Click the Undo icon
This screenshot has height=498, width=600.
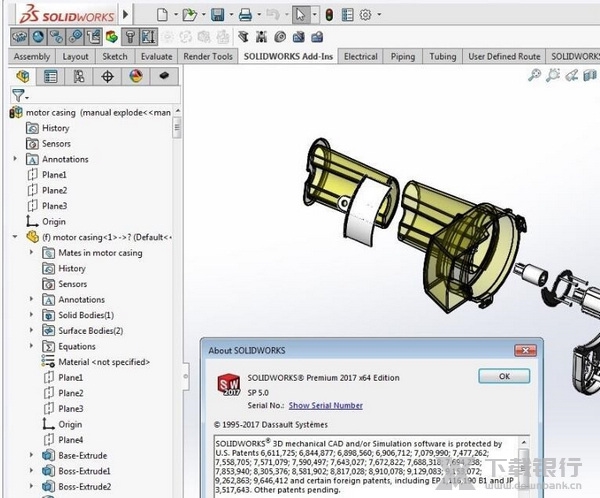(x=273, y=15)
